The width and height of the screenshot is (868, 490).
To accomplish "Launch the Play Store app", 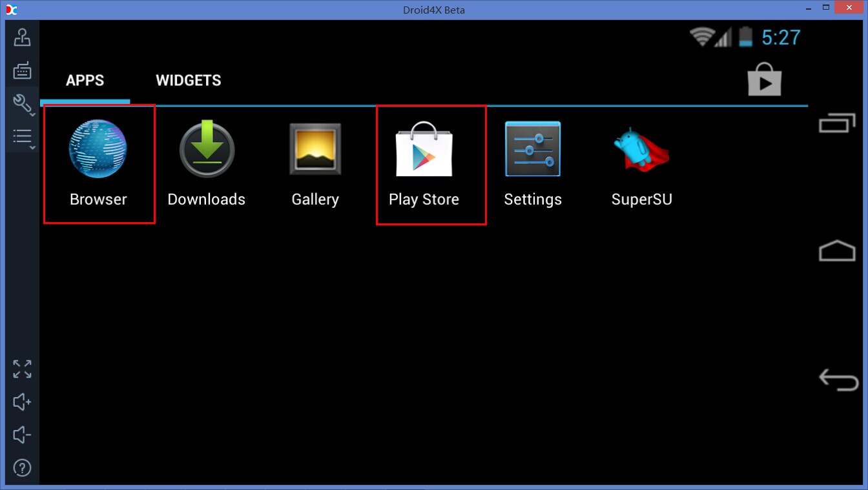I will (424, 164).
